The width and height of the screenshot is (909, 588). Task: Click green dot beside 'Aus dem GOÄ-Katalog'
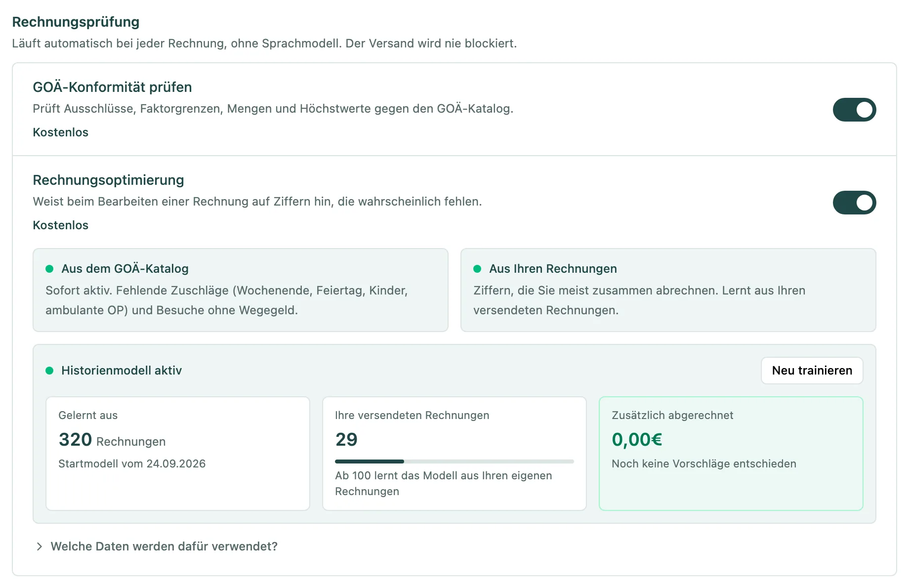pyautogui.click(x=49, y=269)
